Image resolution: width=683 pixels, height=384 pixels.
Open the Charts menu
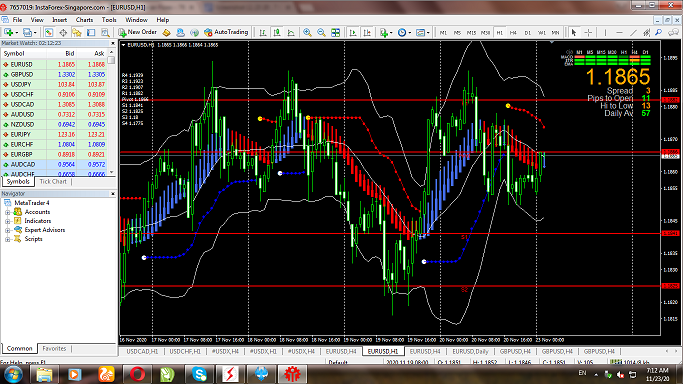84,20
